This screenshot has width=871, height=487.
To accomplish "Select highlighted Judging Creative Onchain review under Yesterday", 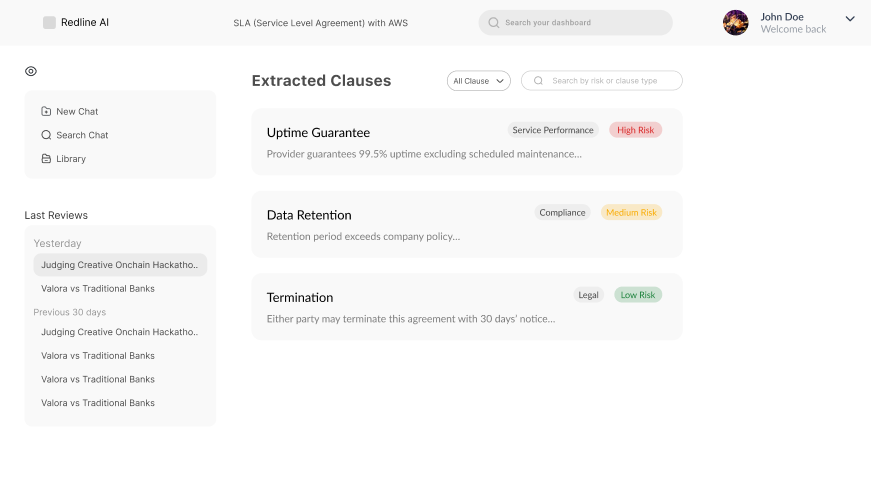I will (120, 265).
